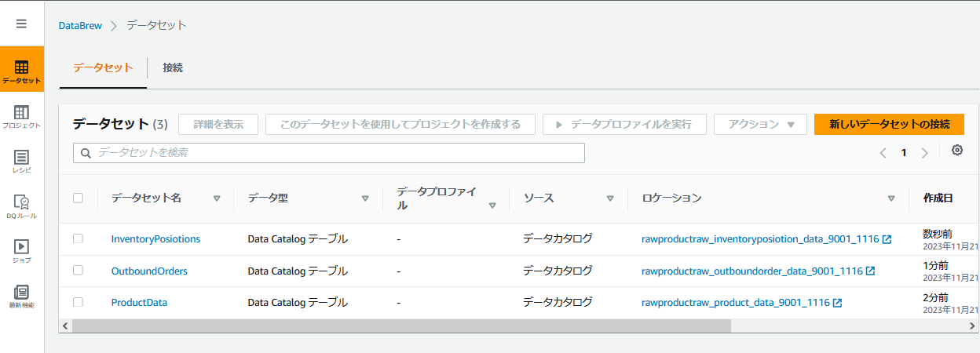Go to next page arrow
The image size is (980, 353).
[924, 153]
